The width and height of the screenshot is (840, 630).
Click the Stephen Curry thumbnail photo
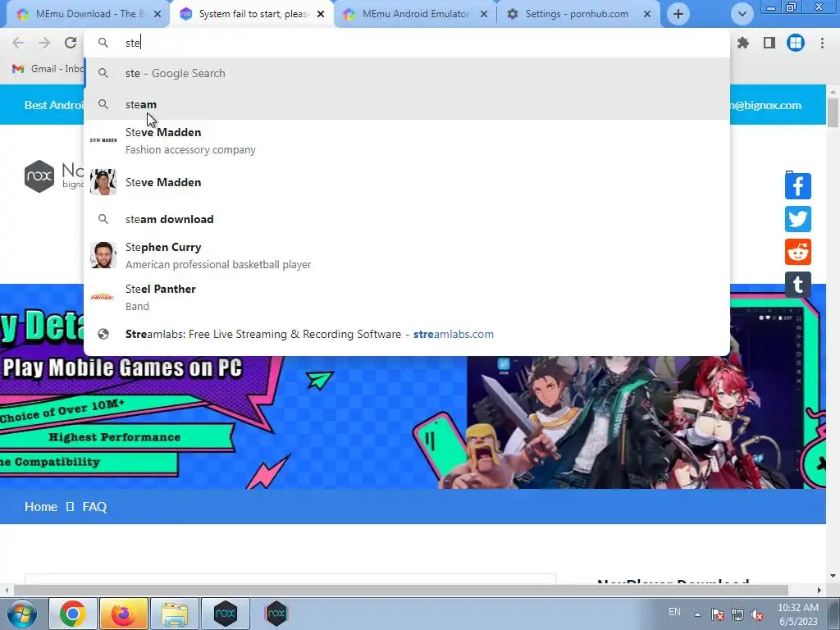(x=103, y=255)
